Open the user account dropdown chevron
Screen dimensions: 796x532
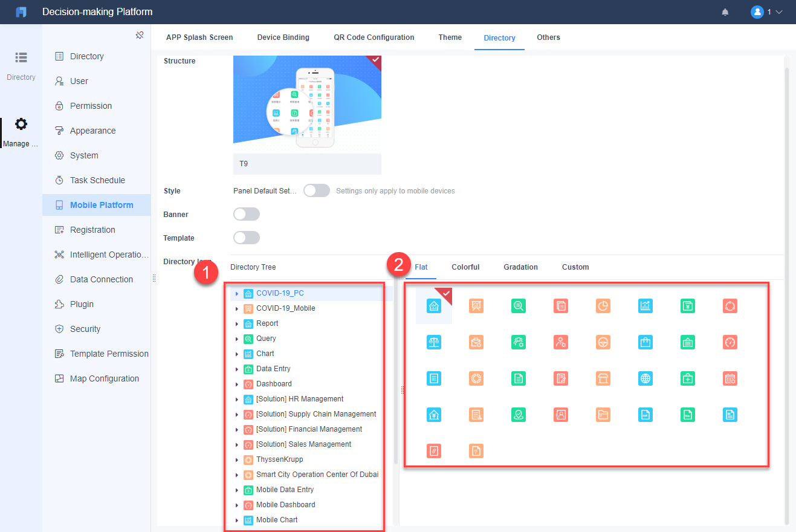coord(778,12)
